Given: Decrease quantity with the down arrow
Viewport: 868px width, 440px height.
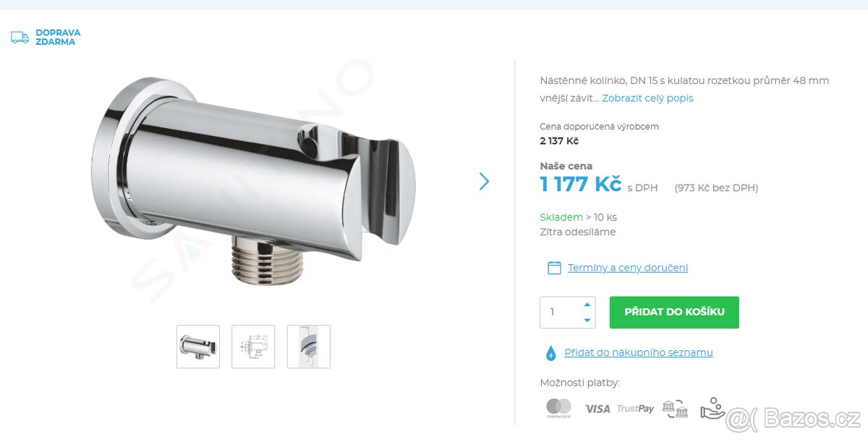Looking at the screenshot, I should (x=587, y=320).
